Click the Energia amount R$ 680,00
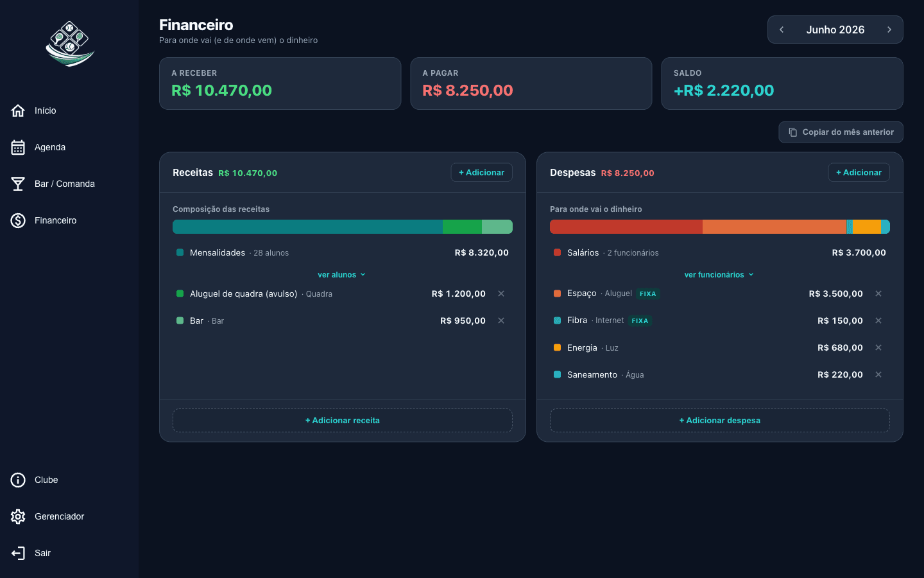The height and width of the screenshot is (578, 924). pos(841,347)
